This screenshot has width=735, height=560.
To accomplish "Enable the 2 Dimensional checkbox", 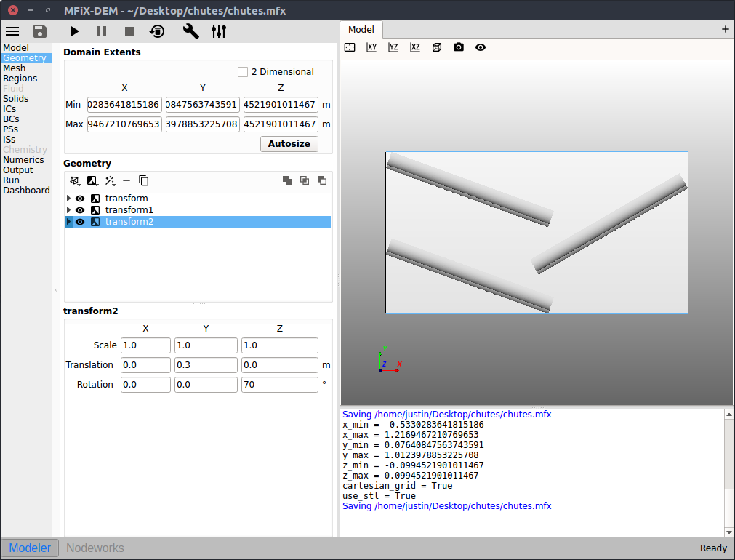I will click(243, 72).
